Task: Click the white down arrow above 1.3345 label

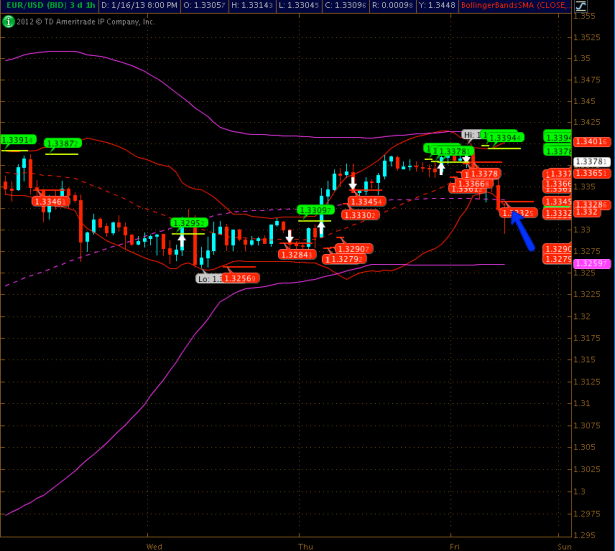Action: pos(353,183)
